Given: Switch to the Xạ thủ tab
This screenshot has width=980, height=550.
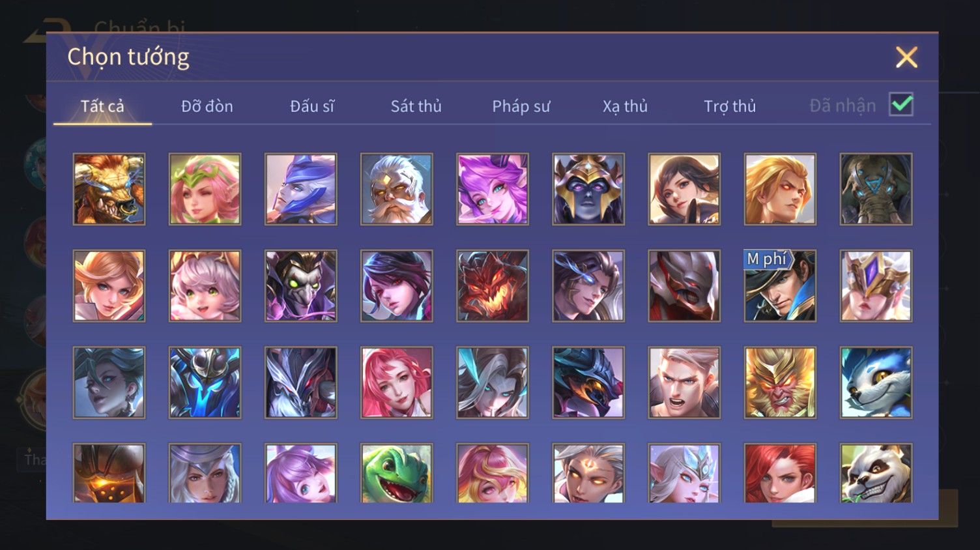Looking at the screenshot, I should click(x=625, y=106).
